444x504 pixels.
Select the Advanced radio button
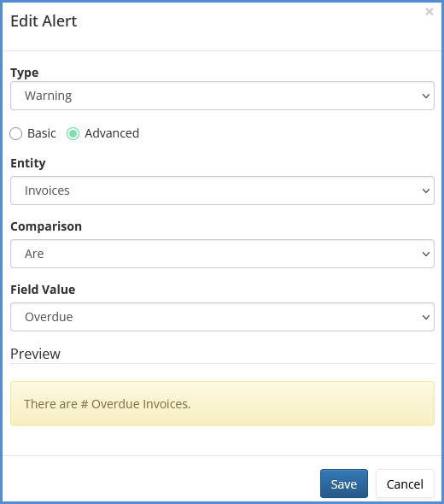[73, 134]
